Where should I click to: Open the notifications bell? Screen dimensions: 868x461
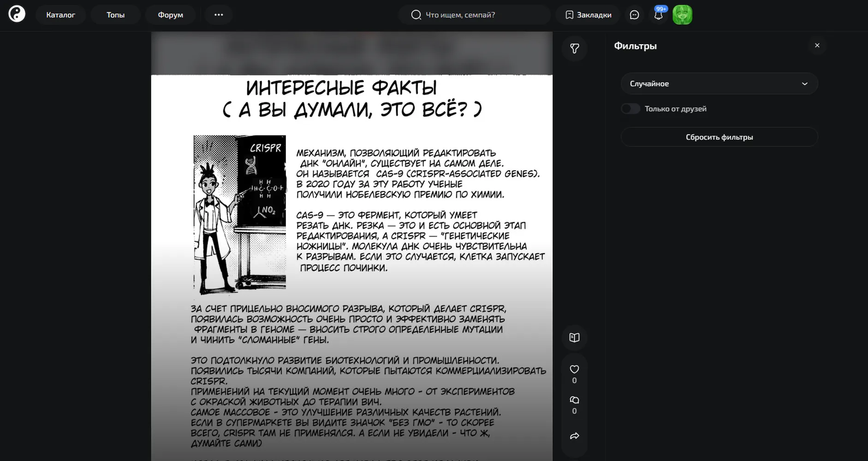[658, 16]
